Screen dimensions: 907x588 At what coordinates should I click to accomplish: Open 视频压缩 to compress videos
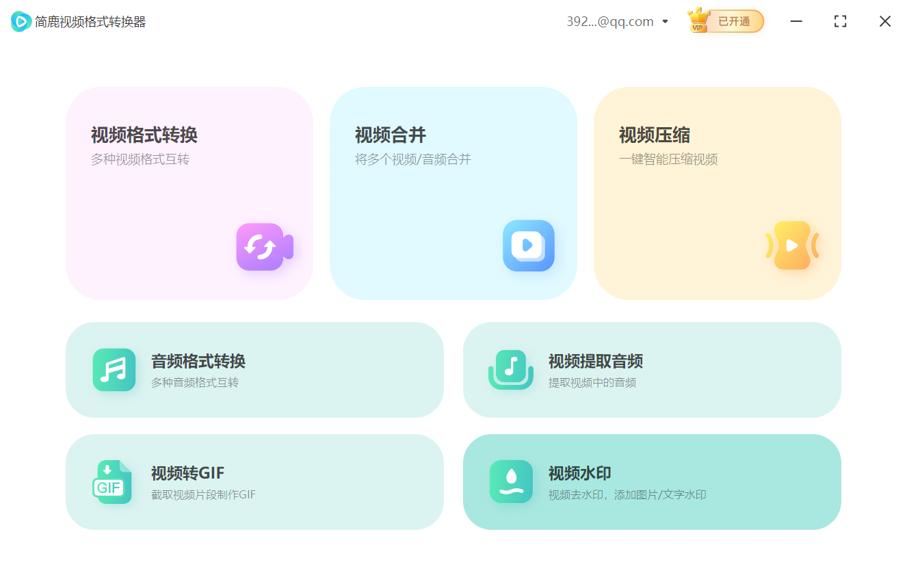(717, 193)
